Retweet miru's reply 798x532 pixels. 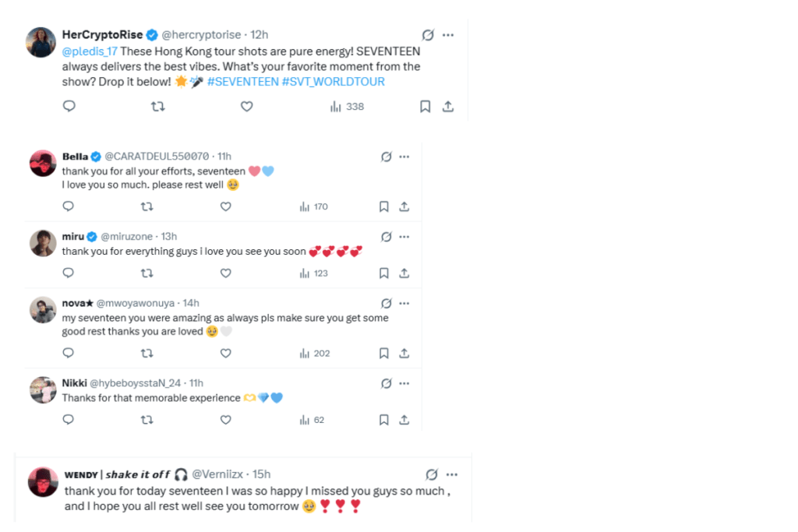(146, 273)
